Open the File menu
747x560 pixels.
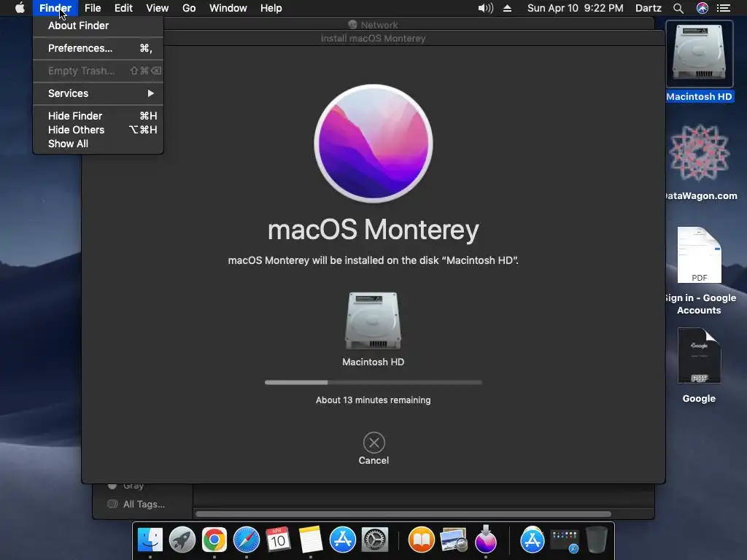click(x=93, y=8)
